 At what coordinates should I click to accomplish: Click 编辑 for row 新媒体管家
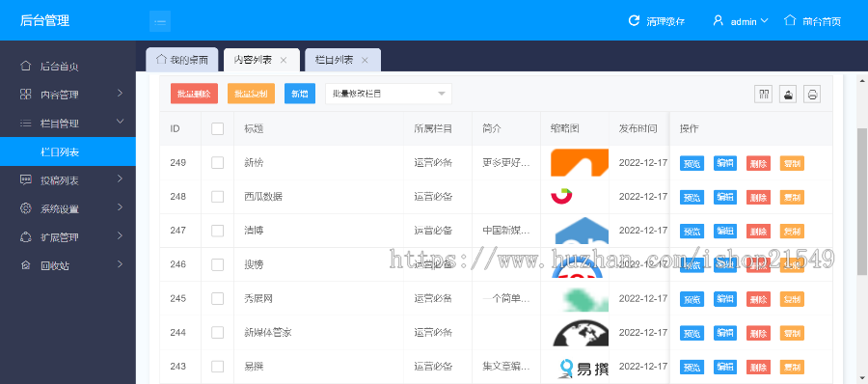[725, 333]
